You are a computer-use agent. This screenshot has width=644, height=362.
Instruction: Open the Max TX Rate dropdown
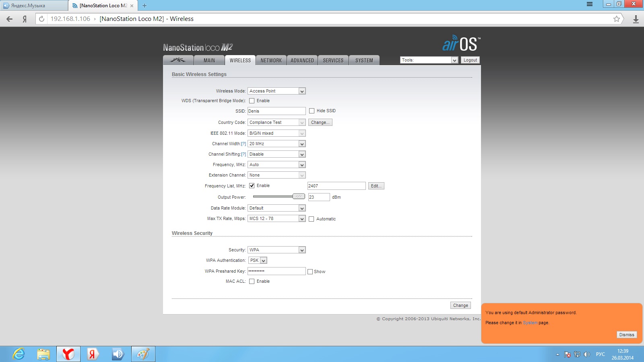[277, 219]
